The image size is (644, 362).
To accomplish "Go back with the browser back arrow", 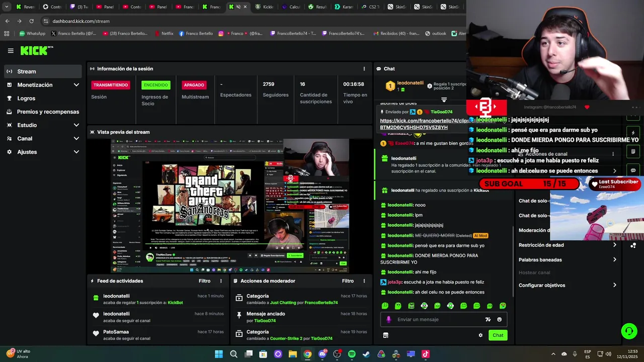I will pyautogui.click(x=7, y=21).
